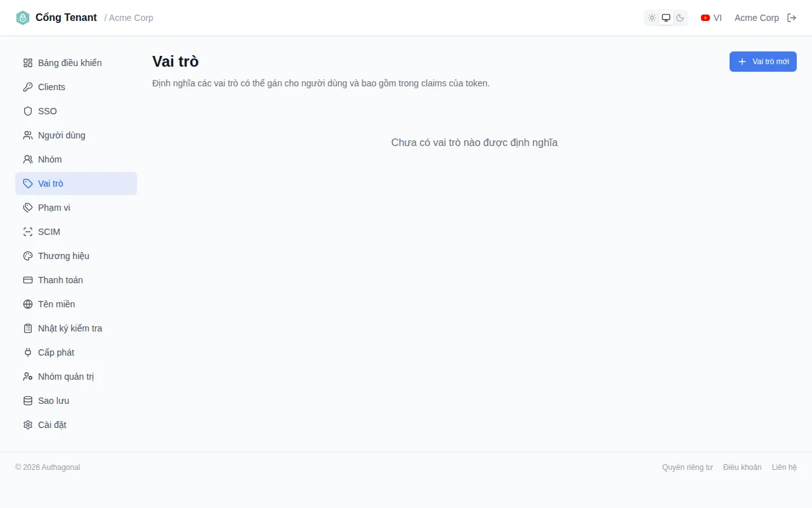Open Tên miền page
The width and height of the screenshot is (812, 508).
pyautogui.click(x=76, y=304)
